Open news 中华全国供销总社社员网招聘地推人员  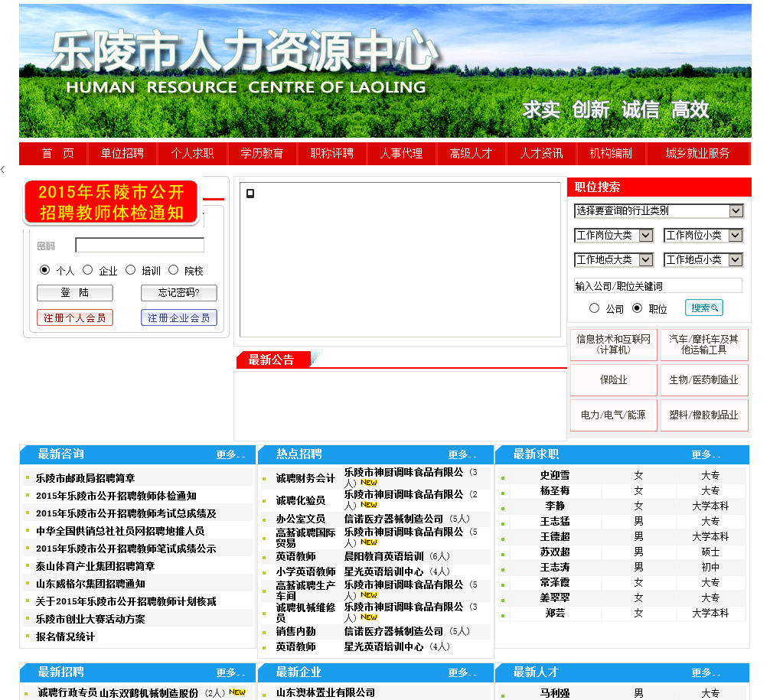click(120, 531)
